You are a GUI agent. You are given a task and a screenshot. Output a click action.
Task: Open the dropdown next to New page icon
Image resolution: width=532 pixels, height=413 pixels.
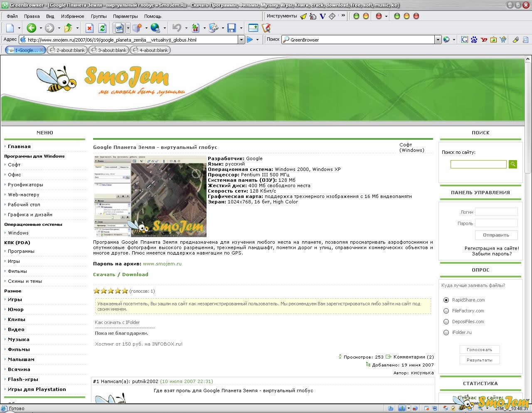point(19,28)
